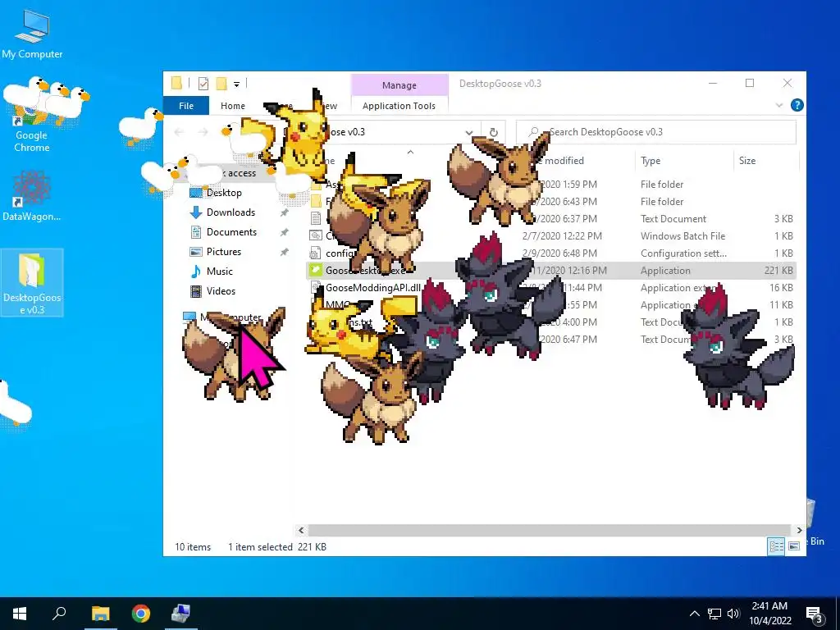Click the 'Application' type cell in selected row
The width and height of the screenshot is (840, 630).
pyautogui.click(x=665, y=271)
